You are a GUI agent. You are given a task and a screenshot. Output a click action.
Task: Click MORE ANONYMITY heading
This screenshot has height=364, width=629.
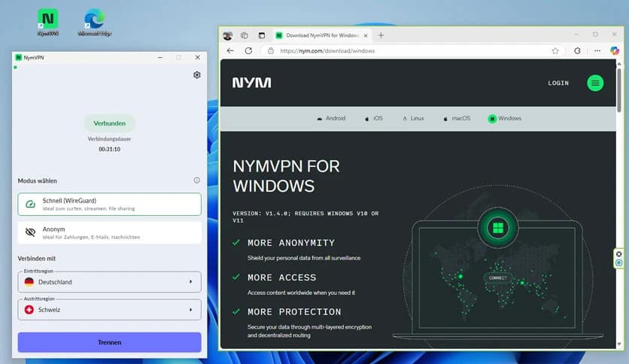(x=291, y=243)
